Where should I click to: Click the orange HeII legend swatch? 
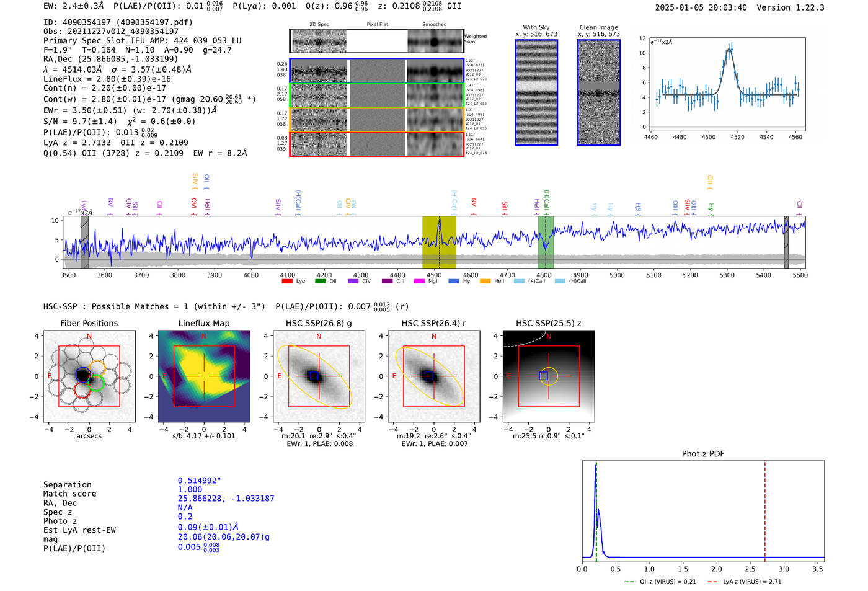485,282
